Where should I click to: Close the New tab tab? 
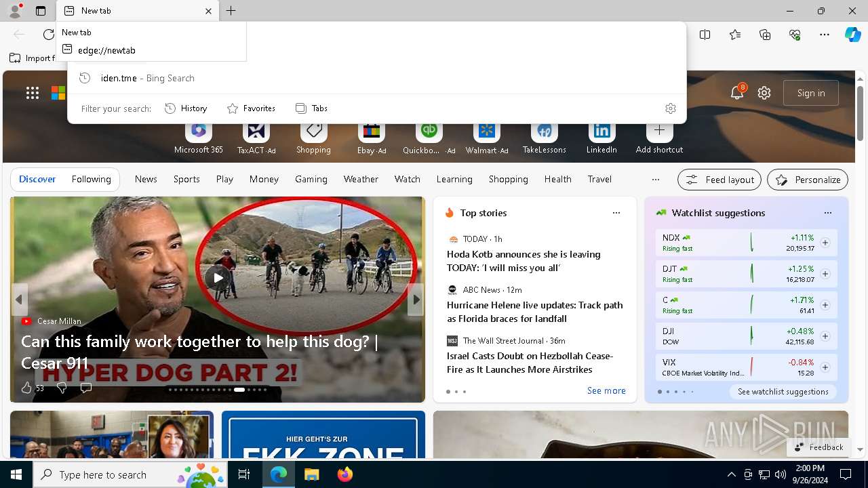pos(208,11)
